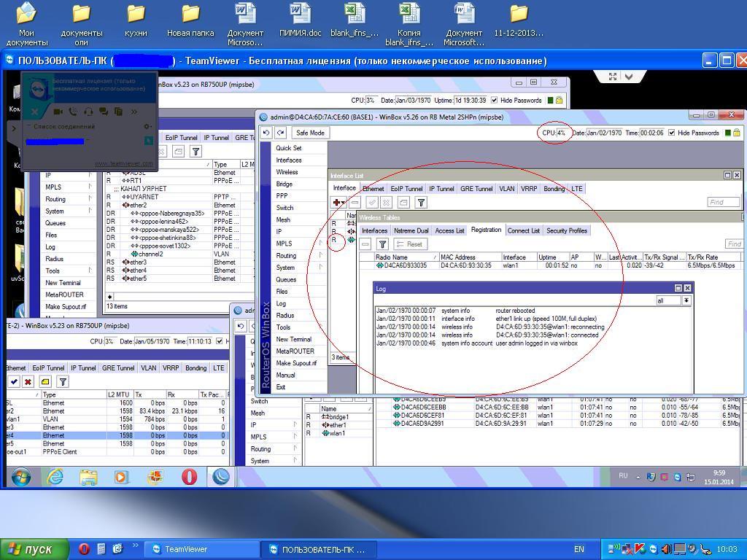Open the 'all' topic dropdown in Log window
Screen dimensions: 747x560
coord(686,300)
